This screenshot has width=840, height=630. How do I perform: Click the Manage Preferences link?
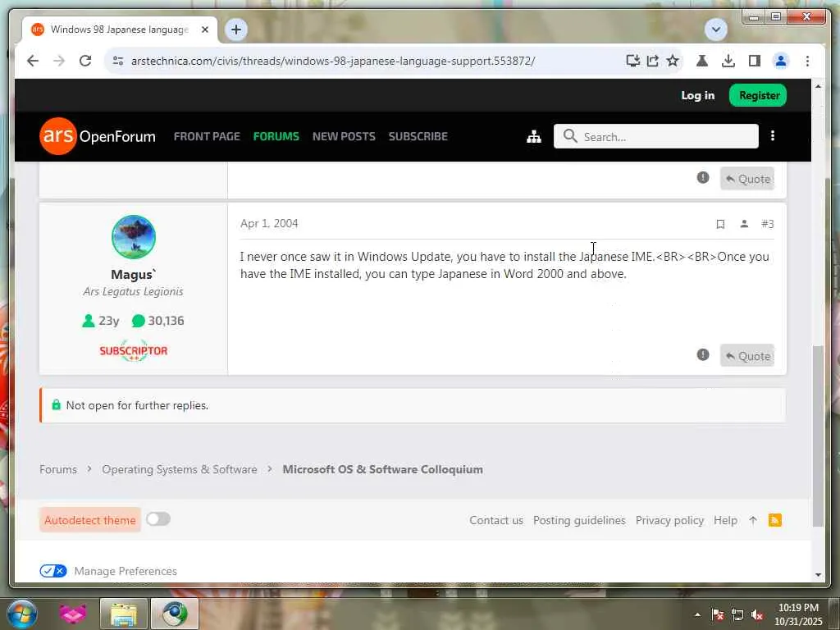tap(126, 571)
